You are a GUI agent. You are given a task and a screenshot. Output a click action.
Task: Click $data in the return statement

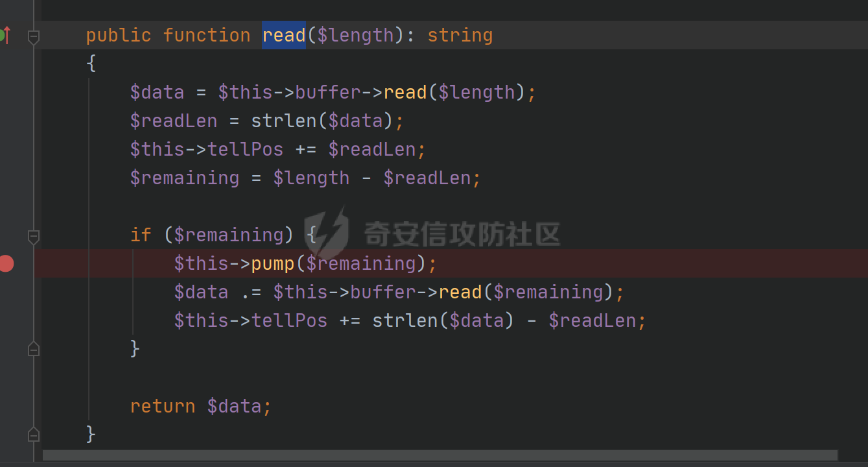click(234, 406)
